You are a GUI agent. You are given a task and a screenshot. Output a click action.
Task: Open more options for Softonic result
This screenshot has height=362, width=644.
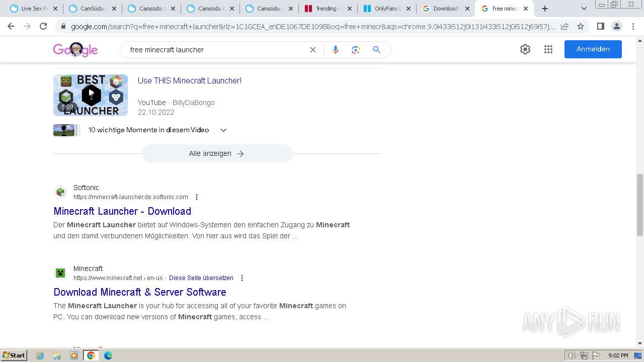(197, 197)
